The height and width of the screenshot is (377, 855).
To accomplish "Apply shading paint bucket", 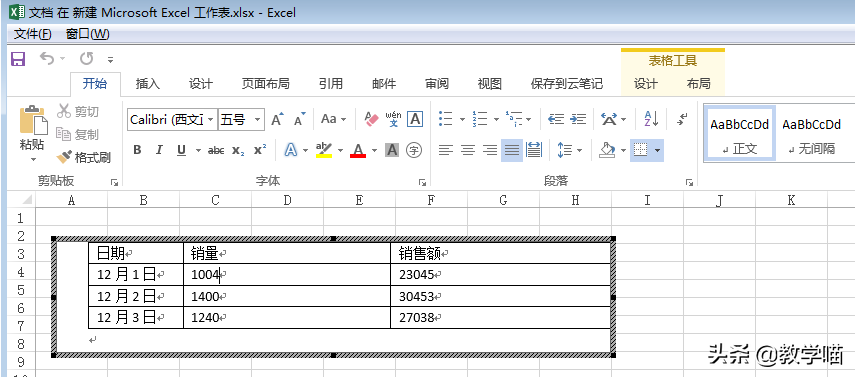I will [x=607, y=150].
